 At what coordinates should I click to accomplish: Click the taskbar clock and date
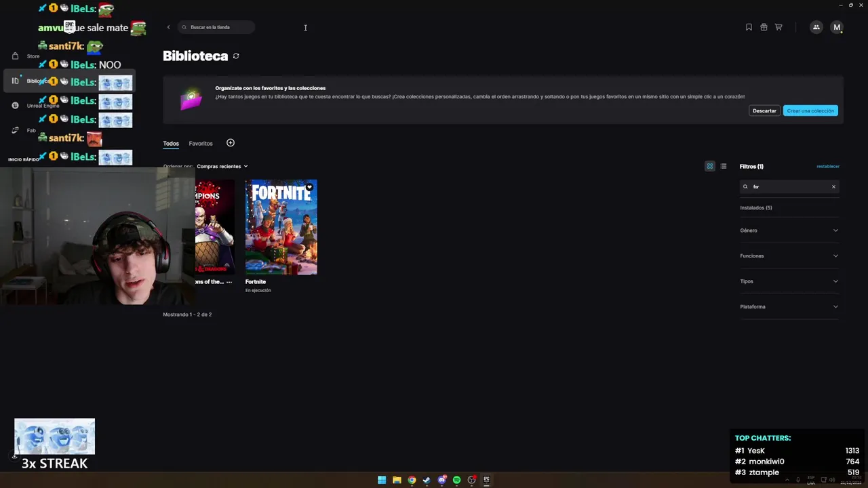click(850, 481)
